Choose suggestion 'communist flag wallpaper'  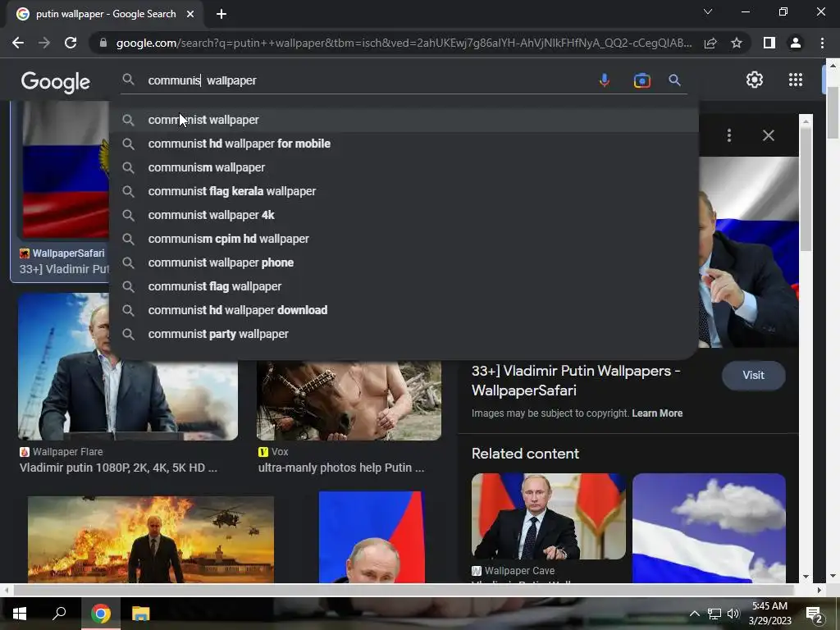(404, 286)
